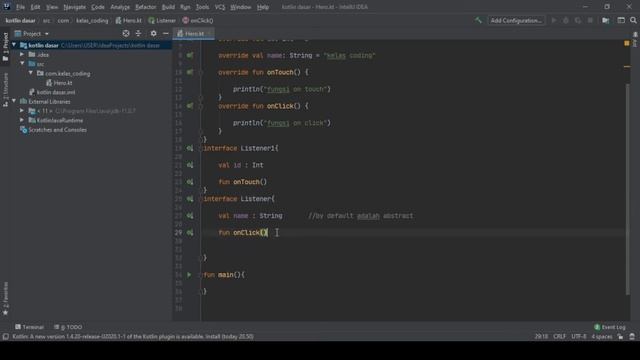This screenshot has height=360, width=640.
Task: Click the Search Everywhere magnifier icon
Action: coord(633,20)
